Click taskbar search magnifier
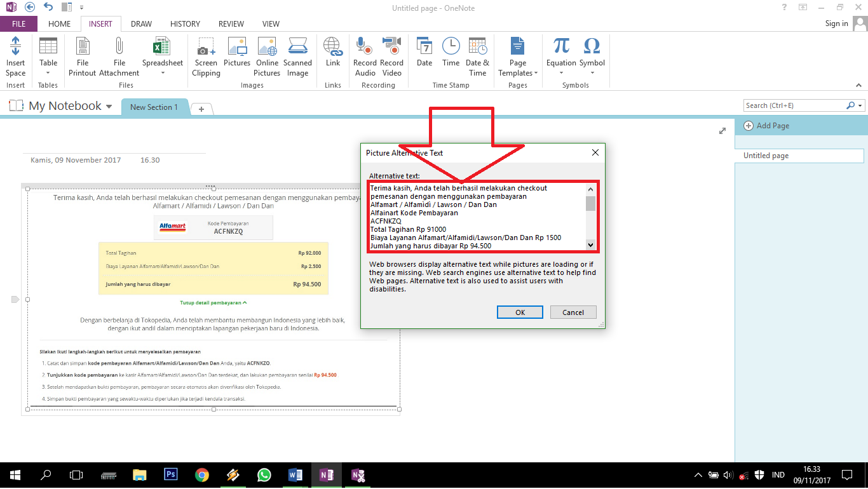The height and width of the screenshot is (489, 868). click(x=46, y=475)
